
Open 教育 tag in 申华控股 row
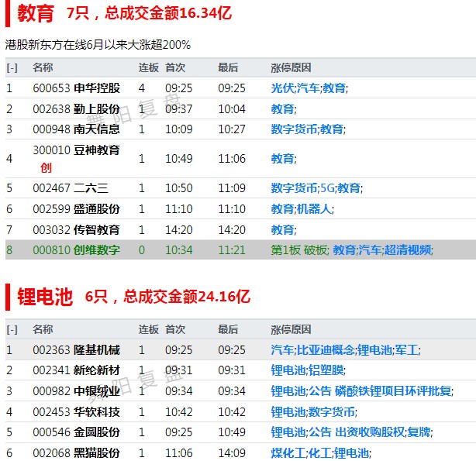[x=334, y=88]
